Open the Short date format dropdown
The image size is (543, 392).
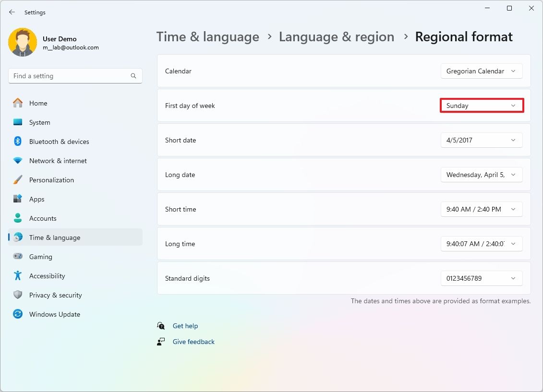click(481, 140)
